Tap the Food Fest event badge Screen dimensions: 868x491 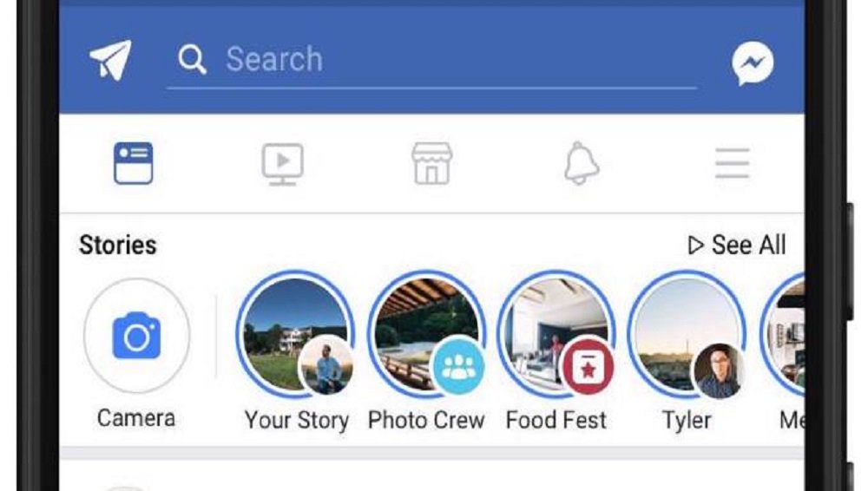pos(588,367)
